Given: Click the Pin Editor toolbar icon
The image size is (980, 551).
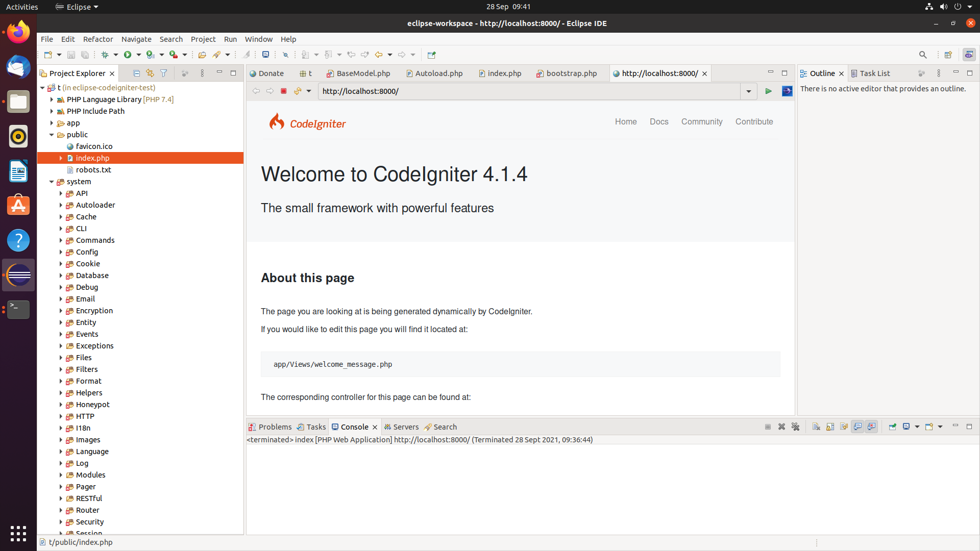Looking at the screenshot, I should [x=431, y=55].
